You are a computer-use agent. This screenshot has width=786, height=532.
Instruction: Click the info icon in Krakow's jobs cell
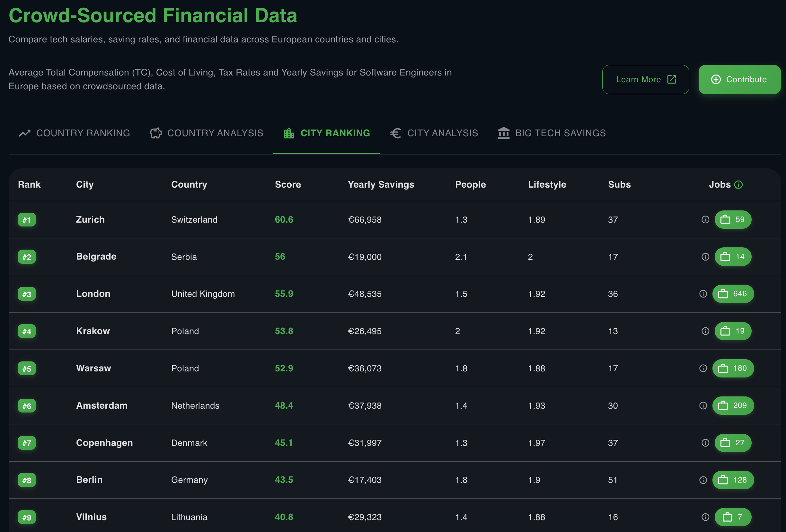point(705,331)
